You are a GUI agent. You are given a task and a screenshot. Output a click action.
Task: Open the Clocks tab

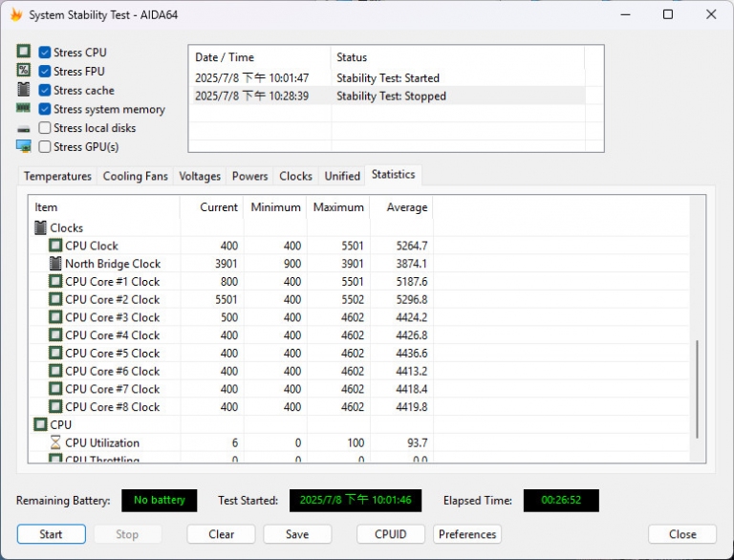click(296, 176)
